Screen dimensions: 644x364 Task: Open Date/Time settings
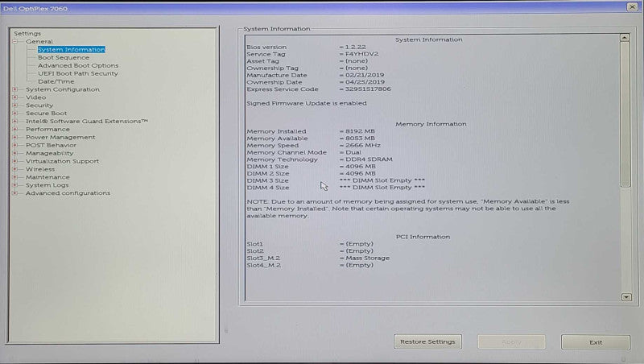point(56,81)
